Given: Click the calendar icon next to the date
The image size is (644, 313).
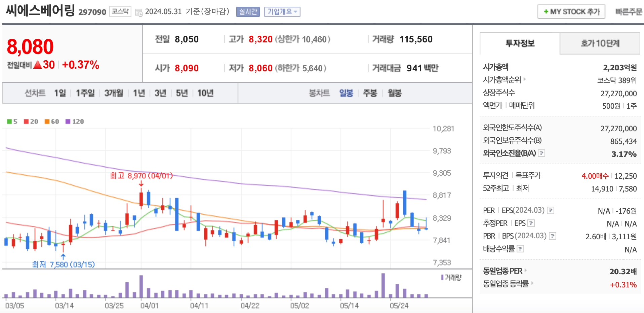Looking at the screenshot, I should [139, 13].
